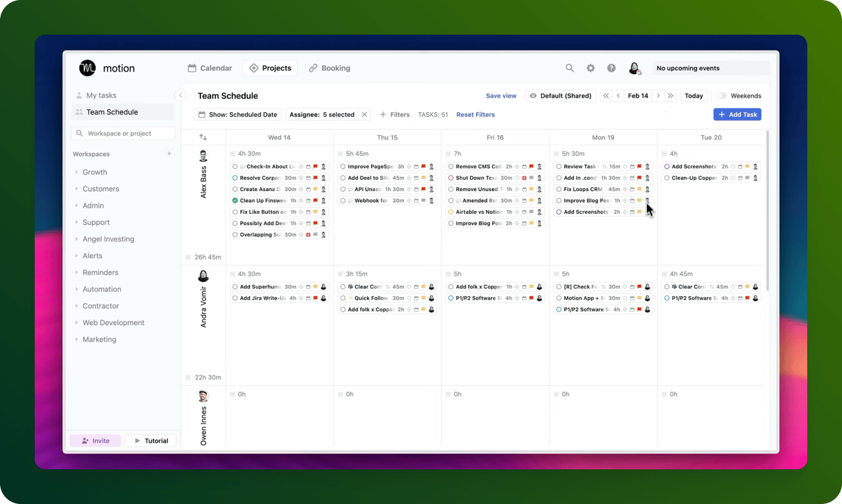Click the red flag on Add Jira Write-Up task
842x504 pixels.
point(315,298)
